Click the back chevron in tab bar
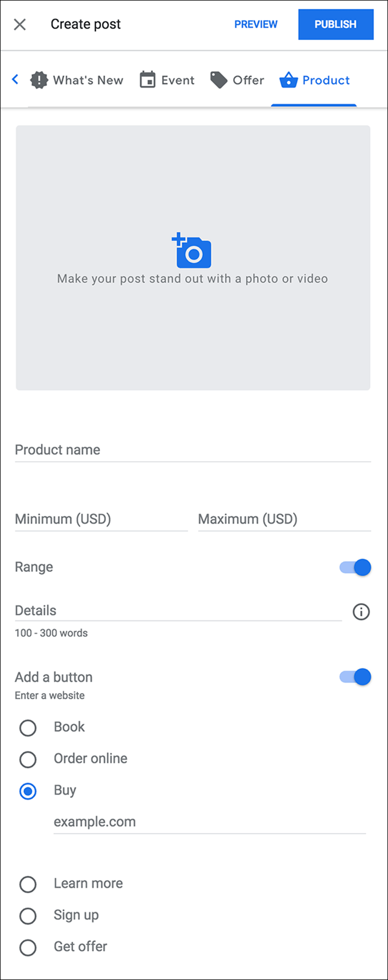Screen dimensions: 388x980 coord(15,80)
